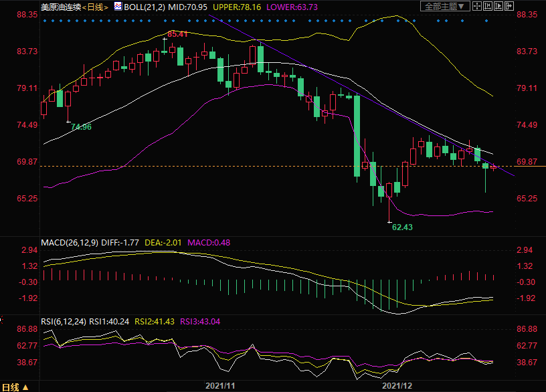546x392 pixels.
Task: Click the 2021/11 date on time axis
Action: [220, 386]
